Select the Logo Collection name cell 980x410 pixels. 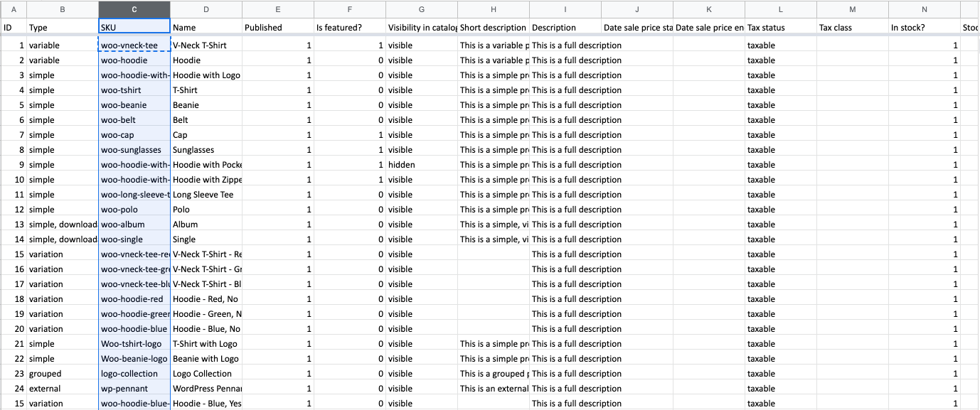coord(206,374)
